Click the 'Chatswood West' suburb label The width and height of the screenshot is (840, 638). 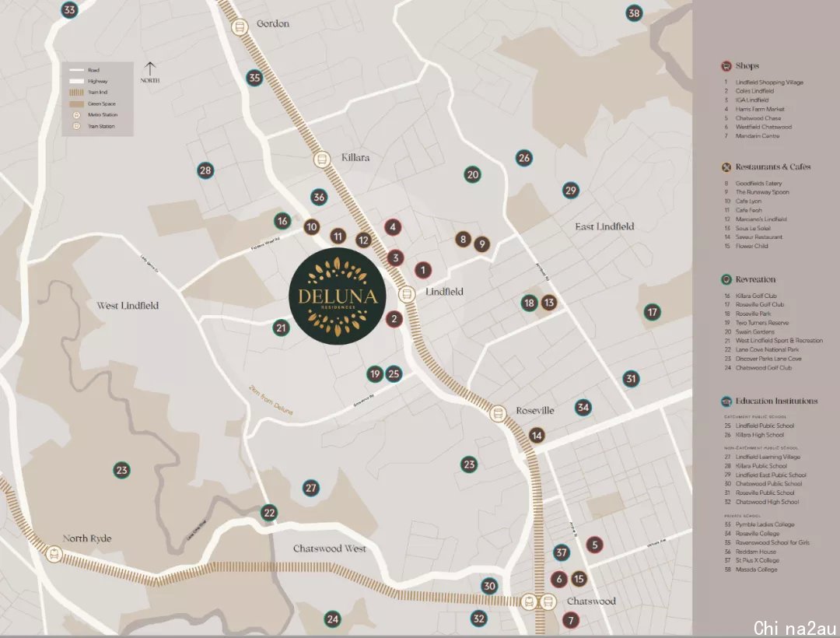click(x=330, y=549)
